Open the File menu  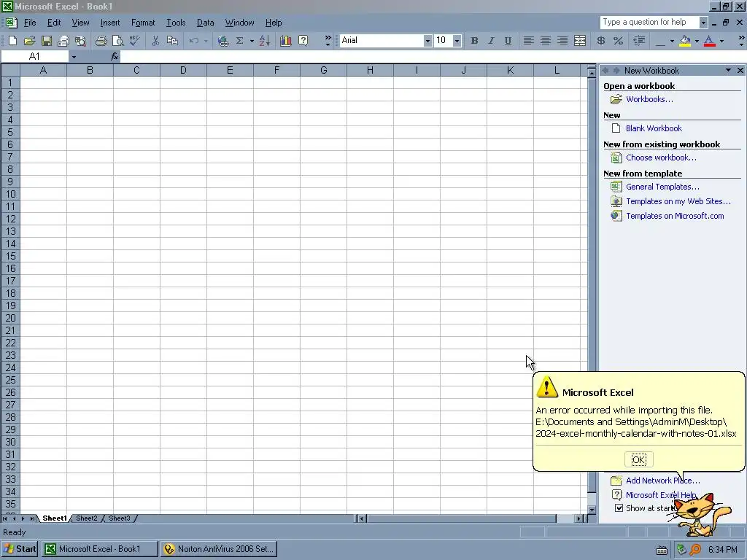[x=30, y=23]
